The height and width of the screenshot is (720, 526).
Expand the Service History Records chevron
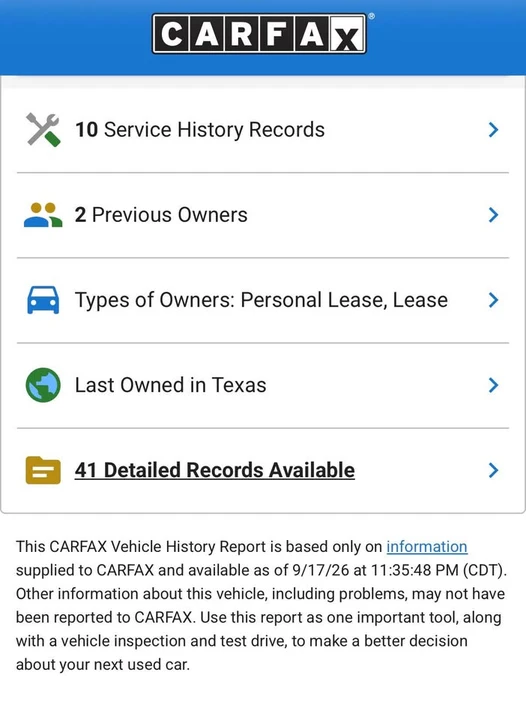[x=493, y=130]
